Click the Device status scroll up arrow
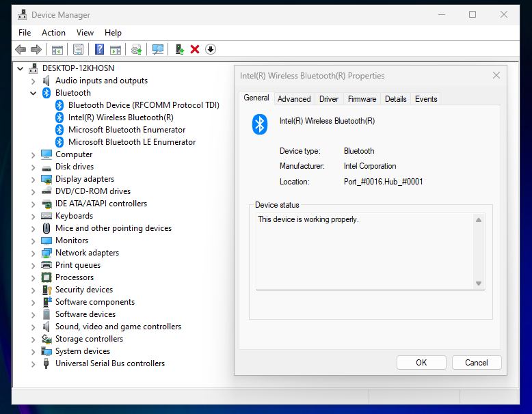Screen dimensions: 532x414 point(479,220)
